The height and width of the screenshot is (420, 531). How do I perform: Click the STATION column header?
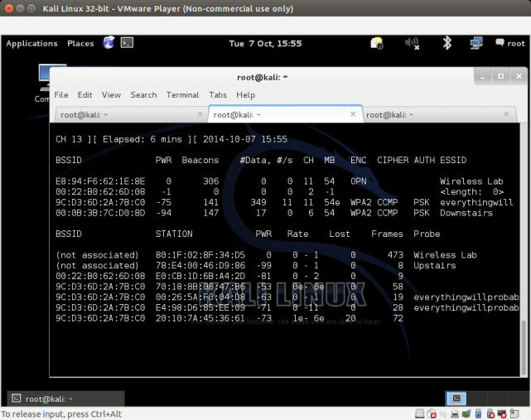click(174, 234)
